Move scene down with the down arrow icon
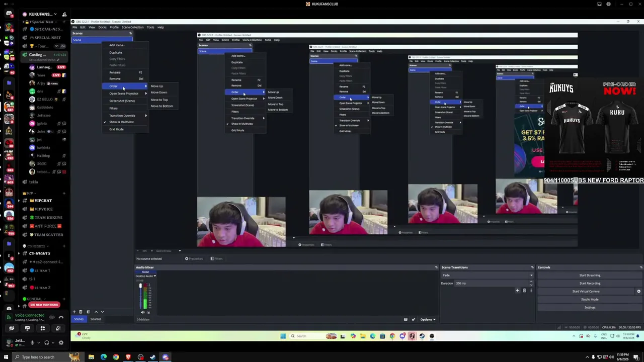644x362 pixels. click(x=103, y=312)
